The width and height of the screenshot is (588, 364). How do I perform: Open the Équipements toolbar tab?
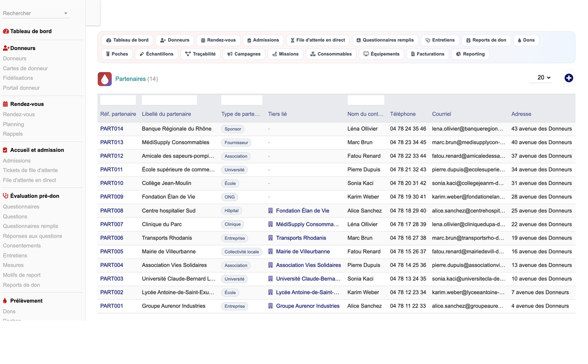coord(381,54)
